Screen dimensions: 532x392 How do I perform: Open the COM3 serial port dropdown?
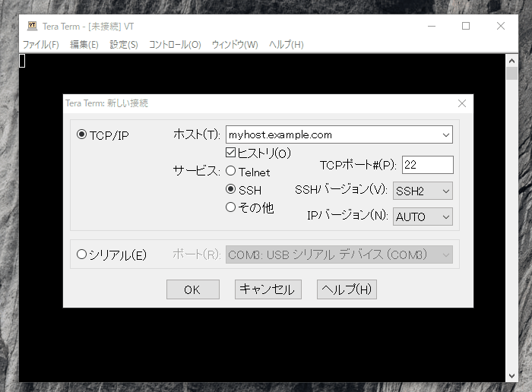click(339, 254)
